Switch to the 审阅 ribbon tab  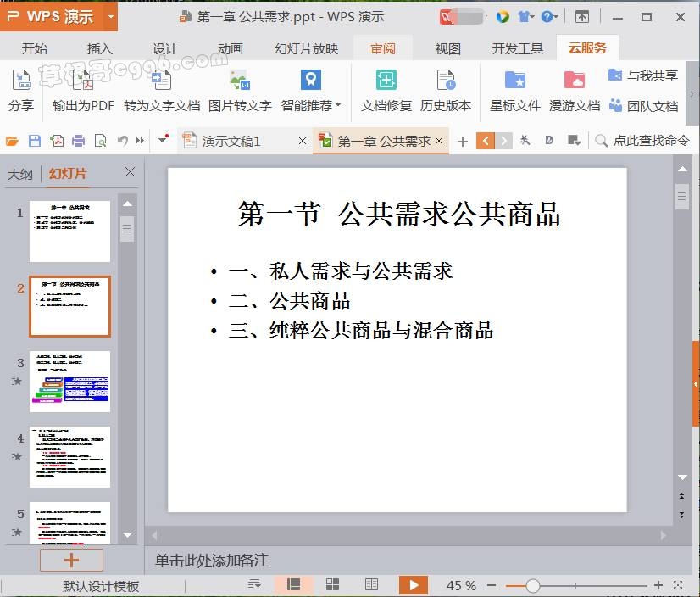click(383, 48)
